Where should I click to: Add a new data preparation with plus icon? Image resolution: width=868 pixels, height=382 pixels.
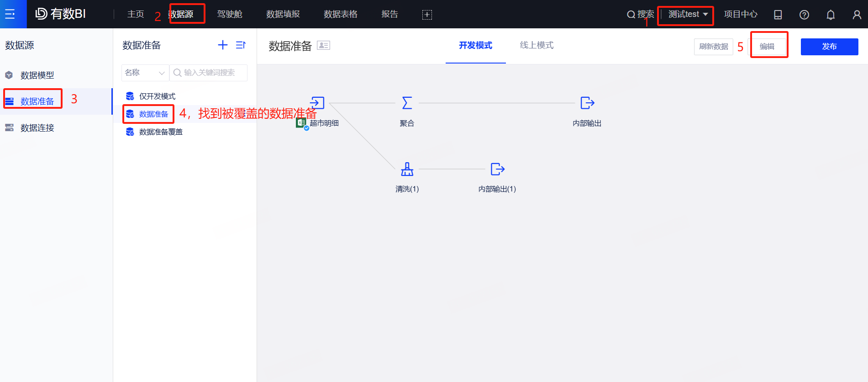222,45
